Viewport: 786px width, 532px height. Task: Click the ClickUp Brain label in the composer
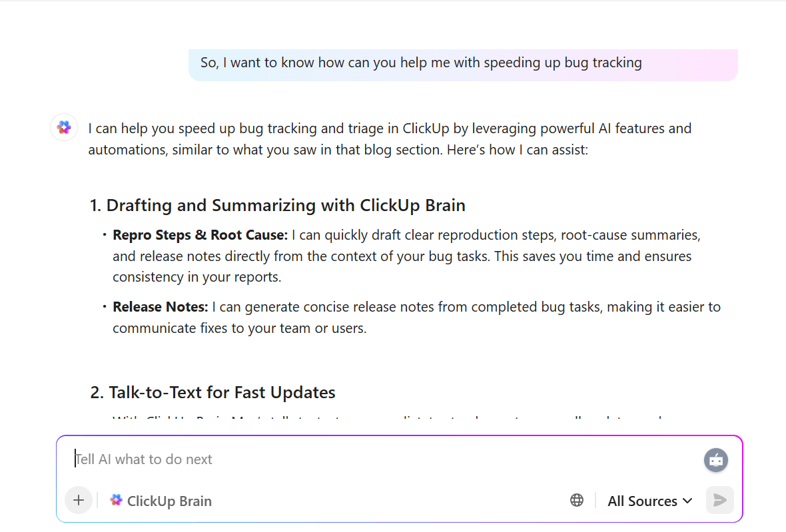(169, 500)
